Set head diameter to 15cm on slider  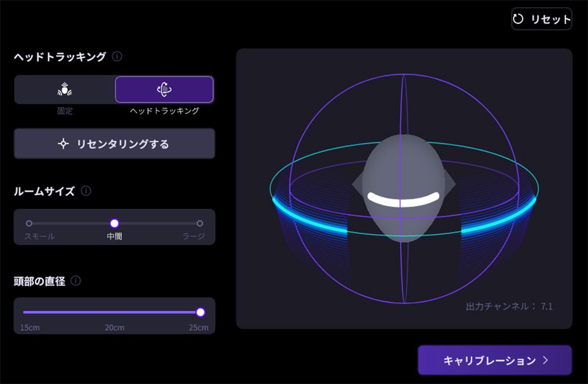tap(25, 312)
